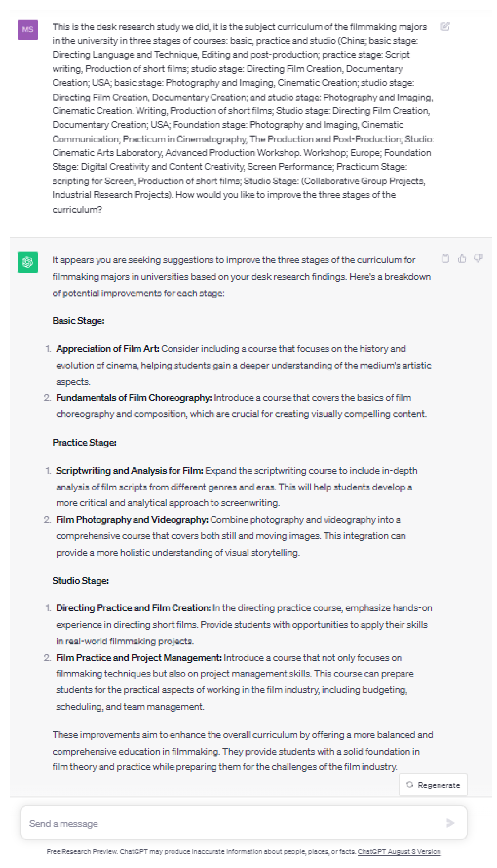Open the ChatGPT August 3 Version link
The height and width of the screenshot is (868, 497).
[399, 852]
